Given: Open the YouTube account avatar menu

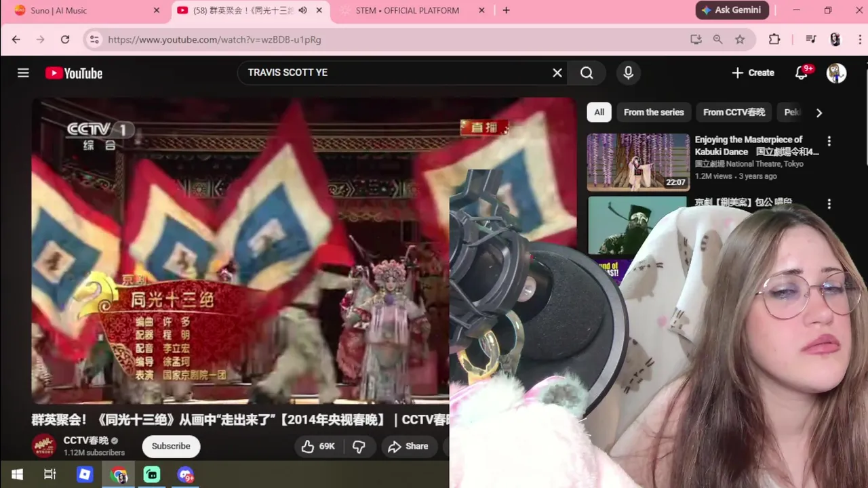Looking at the screenshot, I should [x=836, y=73].
